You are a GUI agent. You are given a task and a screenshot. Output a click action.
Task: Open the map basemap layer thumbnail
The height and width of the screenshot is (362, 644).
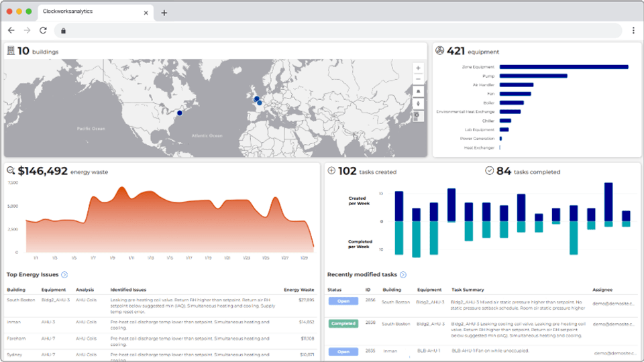point(418,116)
